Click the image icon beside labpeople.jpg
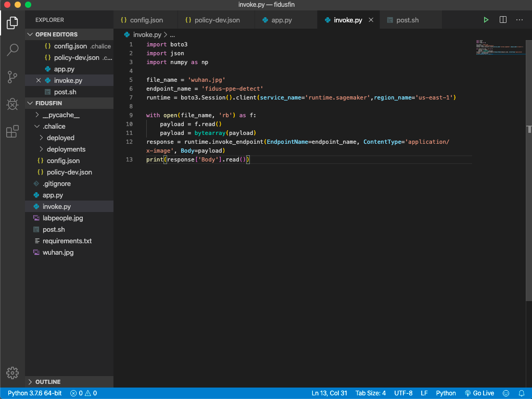 tap(36, 218)
